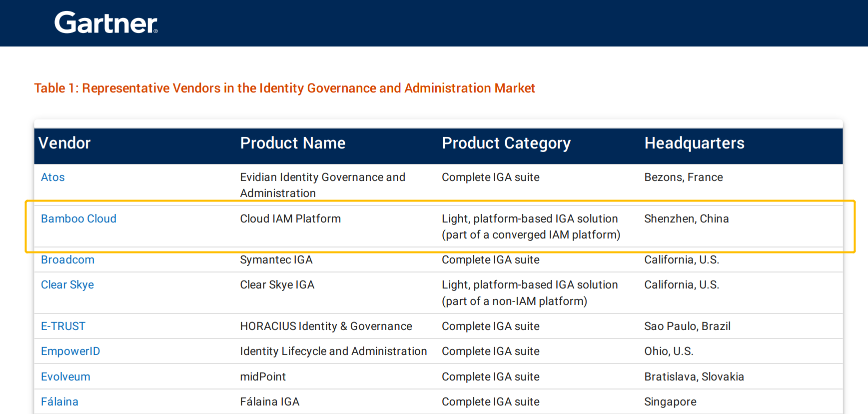The width and height of the screenshot is (868, 414).
Task: Select the 'Cloud IAM Platform' cell
Action: pyautogui.click(x=290, y=219)
